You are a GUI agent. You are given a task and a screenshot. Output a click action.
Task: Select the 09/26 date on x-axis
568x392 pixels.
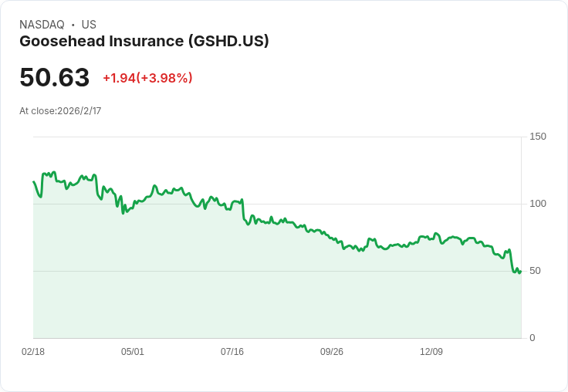(x=332, y=352)
